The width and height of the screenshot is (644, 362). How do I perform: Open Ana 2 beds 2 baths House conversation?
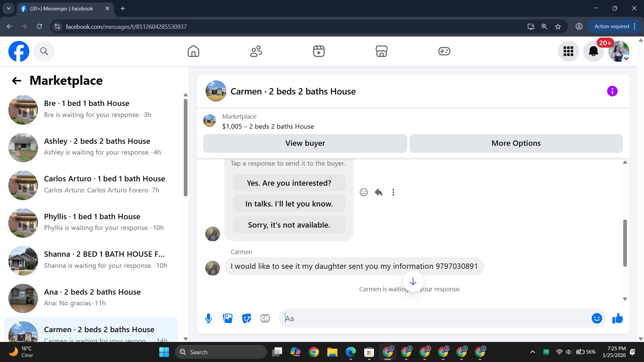pyautogui.click(x=91, y=298)
